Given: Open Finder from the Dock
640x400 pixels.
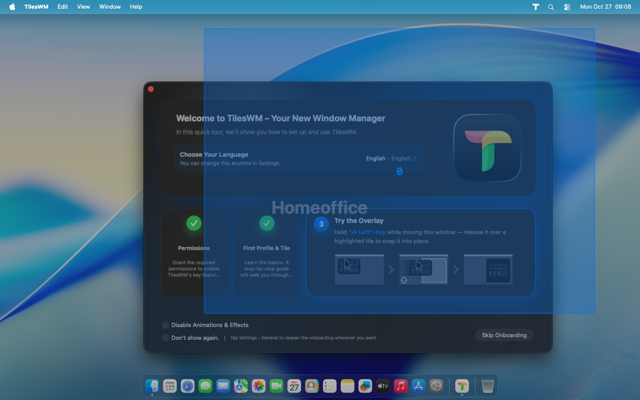Looking at the screenshot, I should coord(152,386).
